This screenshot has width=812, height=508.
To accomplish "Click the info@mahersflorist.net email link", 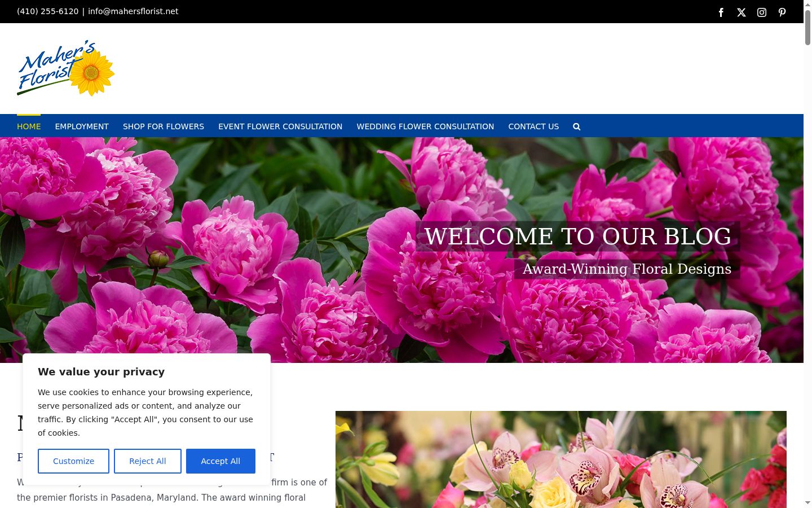I will click(133, 11).
